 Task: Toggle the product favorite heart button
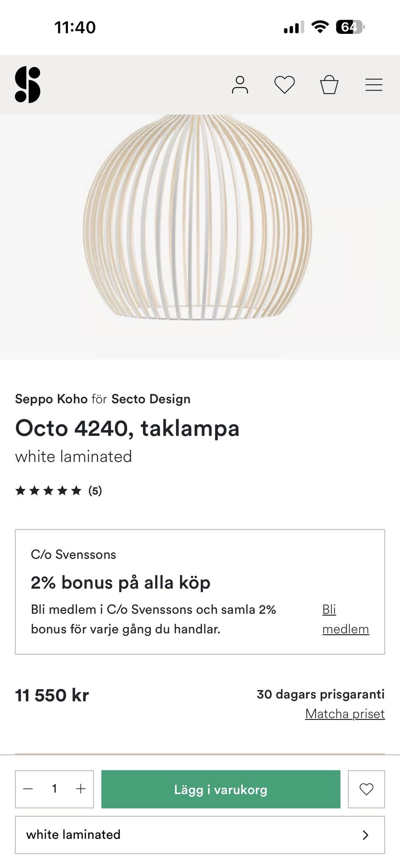pos(366,789)
